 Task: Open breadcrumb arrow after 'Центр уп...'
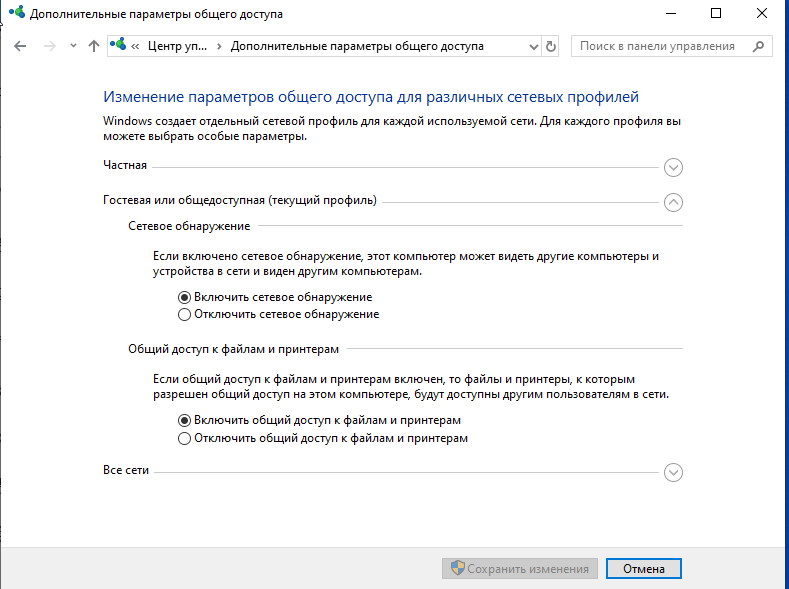[x=219, y=47]
